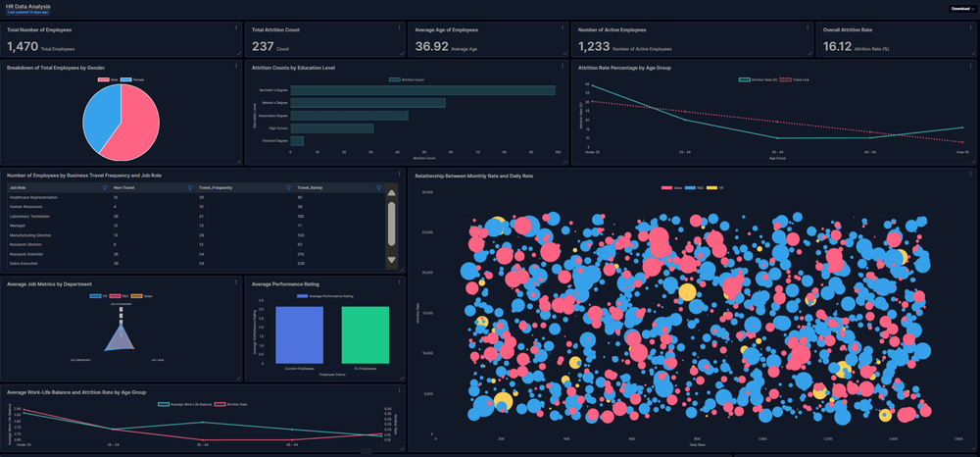Filter the Non-Travel column
Viewport: 980px width, 457px height.
190,187
